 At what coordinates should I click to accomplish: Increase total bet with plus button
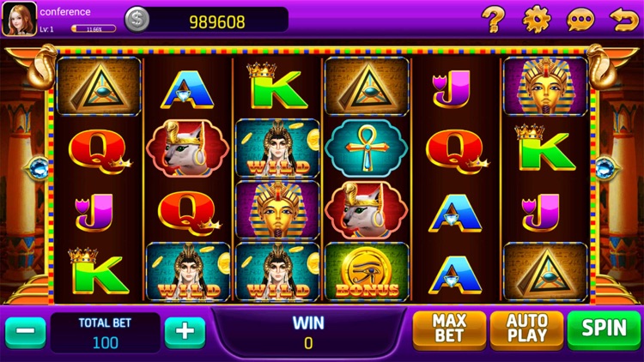click(x=185, y=332)
